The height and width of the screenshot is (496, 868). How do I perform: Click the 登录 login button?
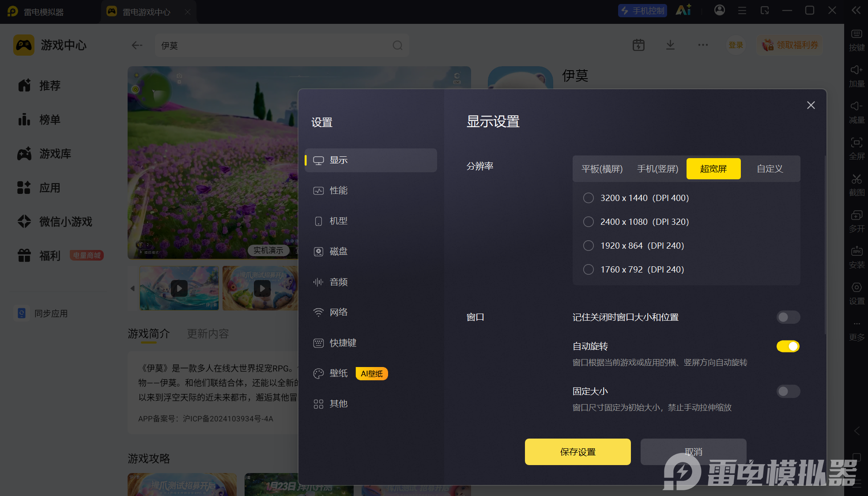[736, 45]
